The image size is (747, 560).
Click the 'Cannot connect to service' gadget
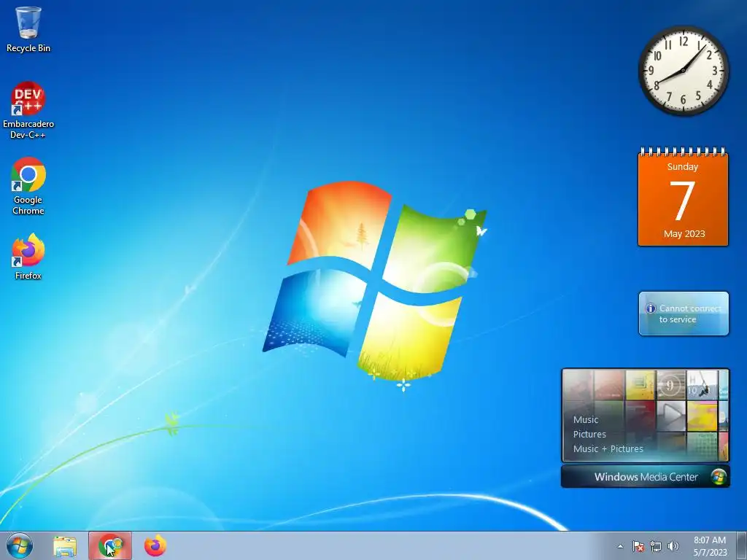pyautogui.click(x=684, y=314)
